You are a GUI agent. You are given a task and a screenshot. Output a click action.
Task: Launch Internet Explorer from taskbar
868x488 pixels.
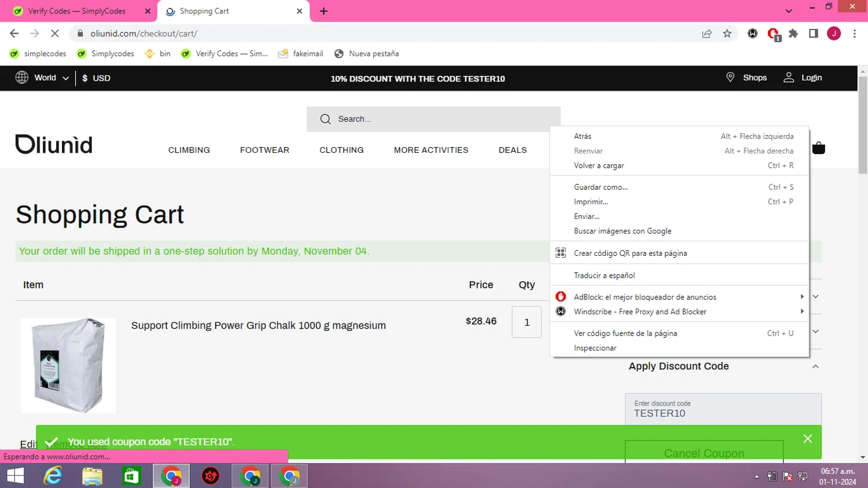(x=53, y=476)
